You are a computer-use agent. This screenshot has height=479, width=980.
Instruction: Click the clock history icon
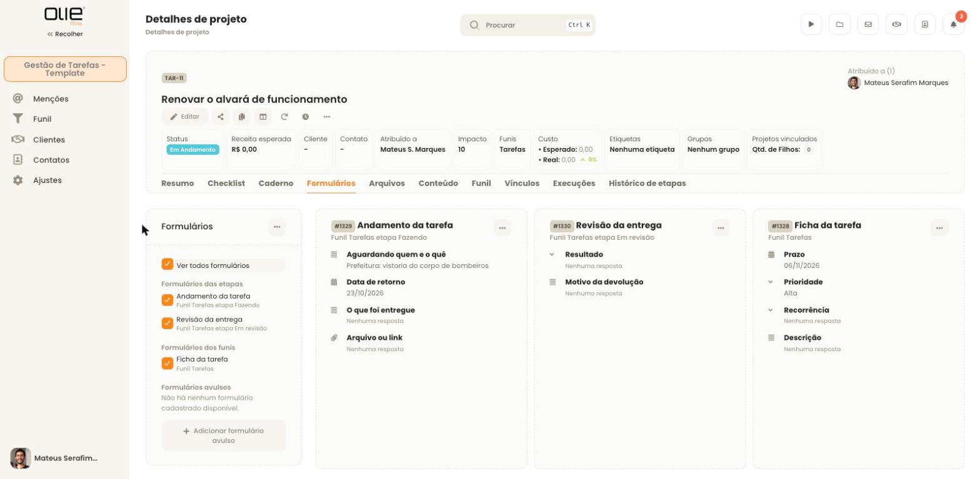pos(305,117)
